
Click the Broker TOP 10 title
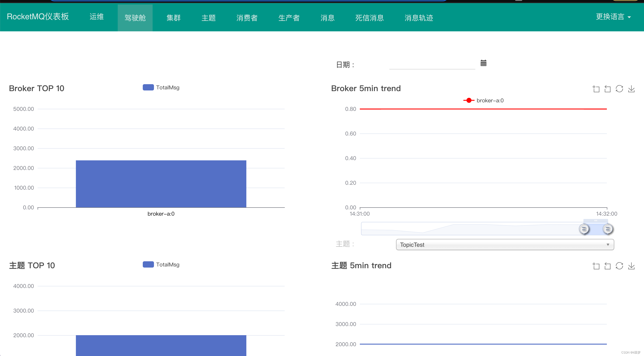36,88
